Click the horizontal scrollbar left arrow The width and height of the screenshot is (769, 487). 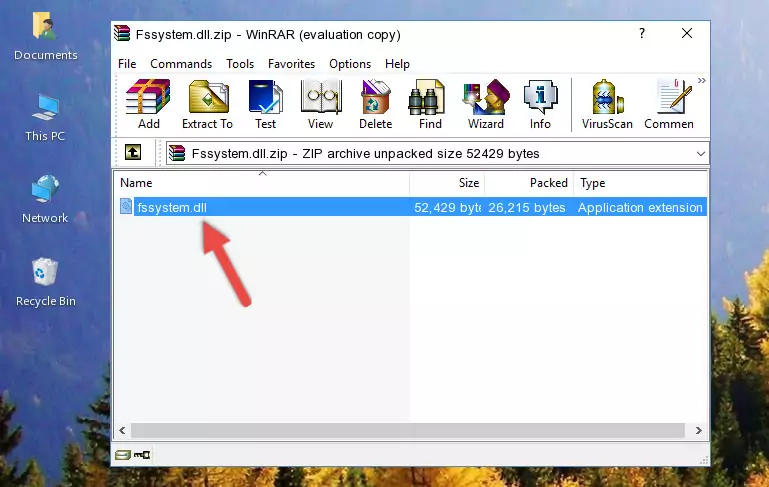(x=123, y=430)
